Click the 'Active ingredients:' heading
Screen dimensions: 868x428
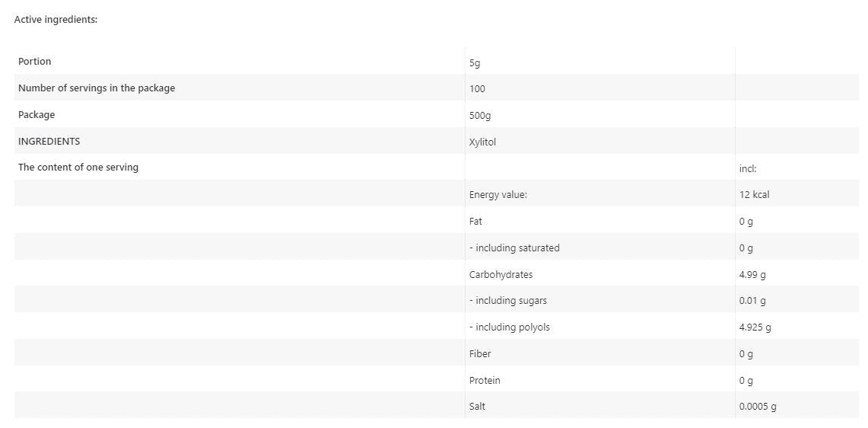pyautogui.click(x=56, y=20)
